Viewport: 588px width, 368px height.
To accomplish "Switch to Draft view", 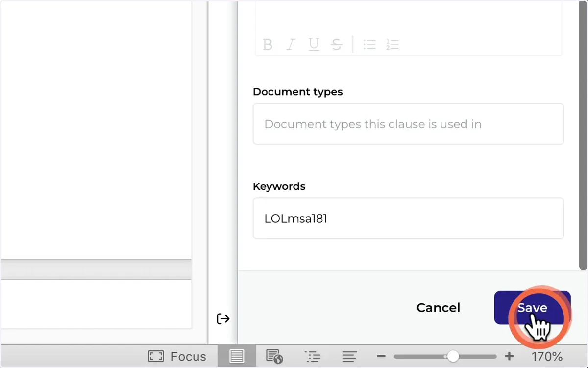I will [x=349, y=356].
